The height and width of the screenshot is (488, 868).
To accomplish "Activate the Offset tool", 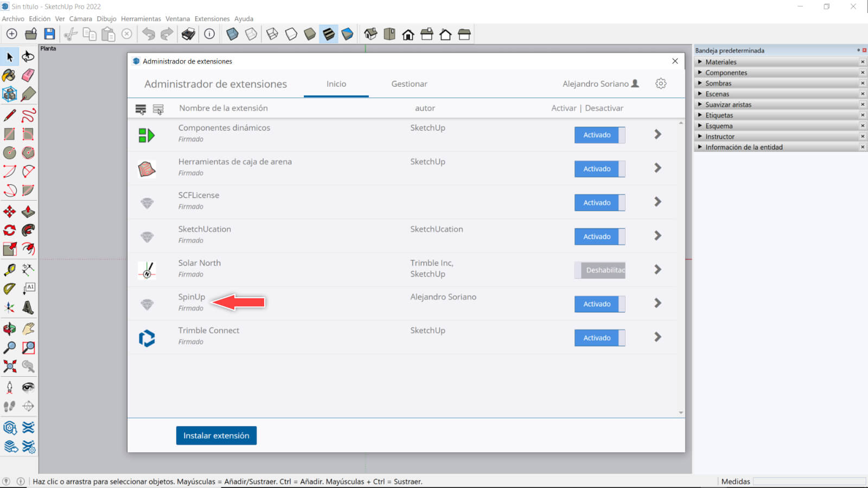I will (x=28, y=249).
